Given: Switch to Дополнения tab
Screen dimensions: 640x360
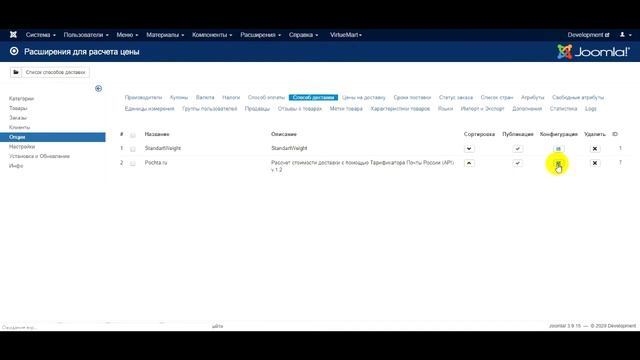Looking at the screenshot, I should (x=527, y=109).
